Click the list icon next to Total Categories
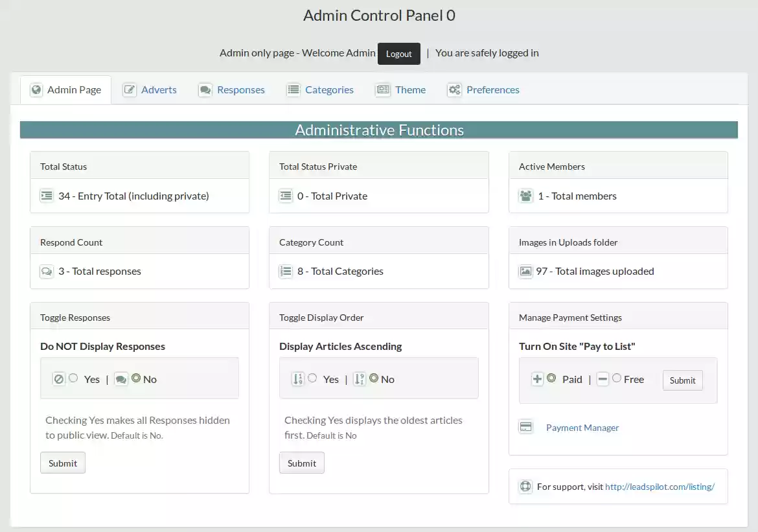 [x=286, y=271]
